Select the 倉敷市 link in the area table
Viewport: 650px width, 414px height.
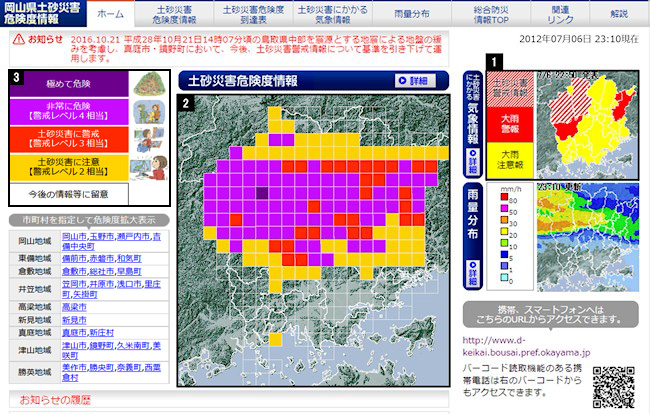tap(74, 271)
